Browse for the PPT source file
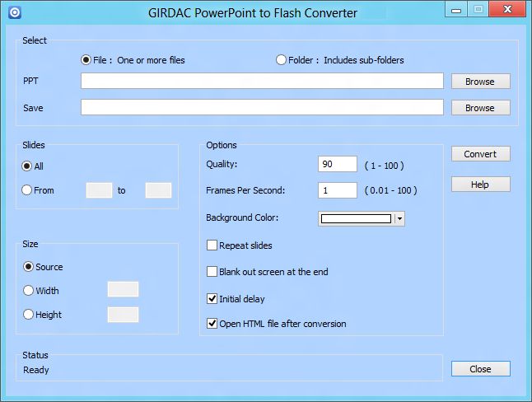 480,82
